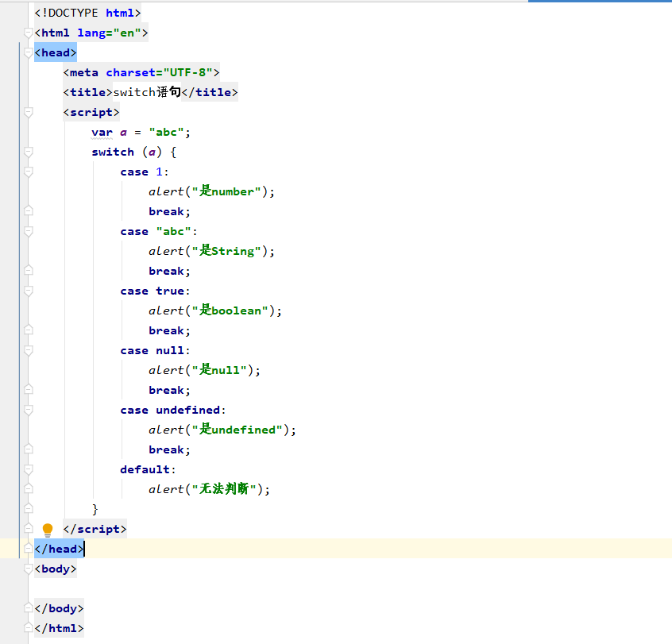Collapse the opening <head> tag fold marker
Image resolution: width=672 pixels, height=644 pixels.
coord(29,52)
